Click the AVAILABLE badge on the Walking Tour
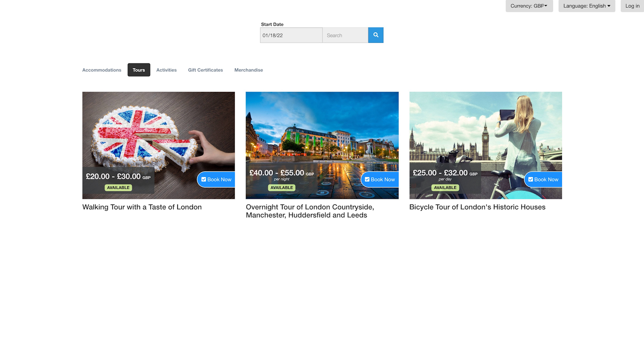Screen dimensions: 644x358 click(x=118, y=188)
